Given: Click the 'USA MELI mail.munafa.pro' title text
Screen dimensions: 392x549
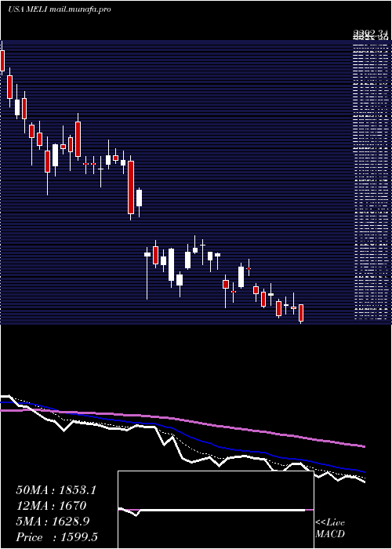Looking at the screenshot, I should pos(60,9).
